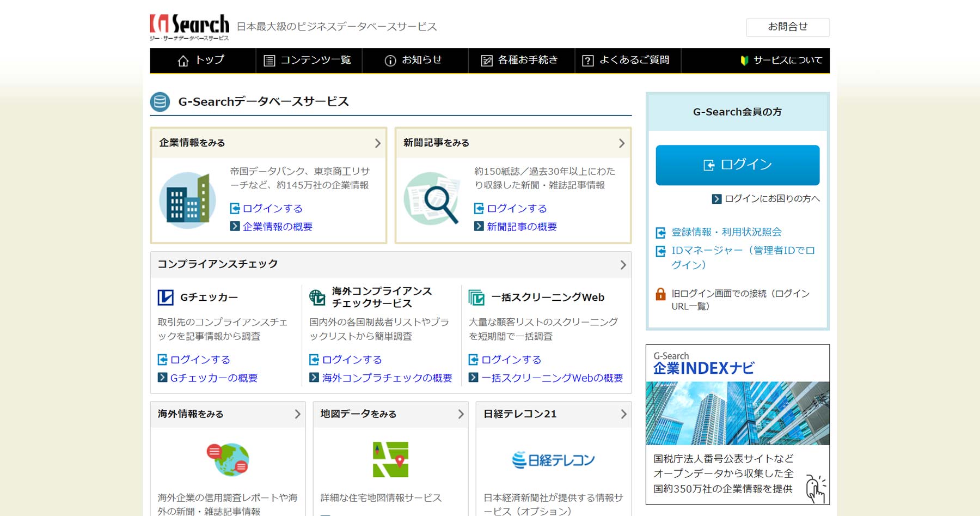Click the 新聞記事をみる card heading
The width and height of the screenshot is (980, 516).
436,143
